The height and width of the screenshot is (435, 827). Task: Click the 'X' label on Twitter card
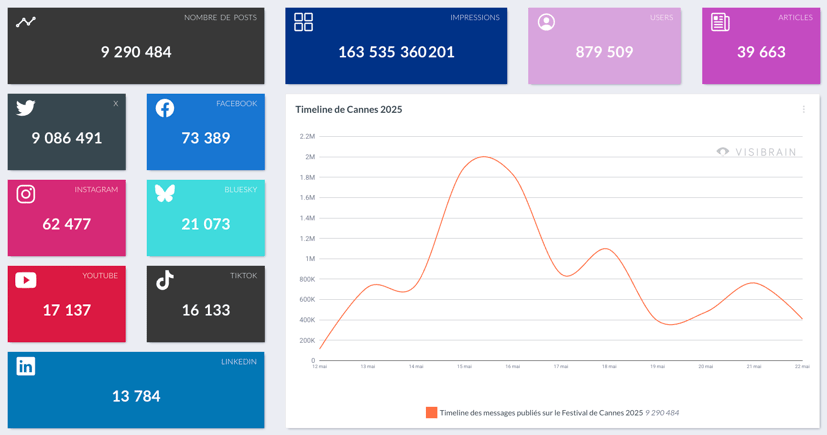coord(116,103)
